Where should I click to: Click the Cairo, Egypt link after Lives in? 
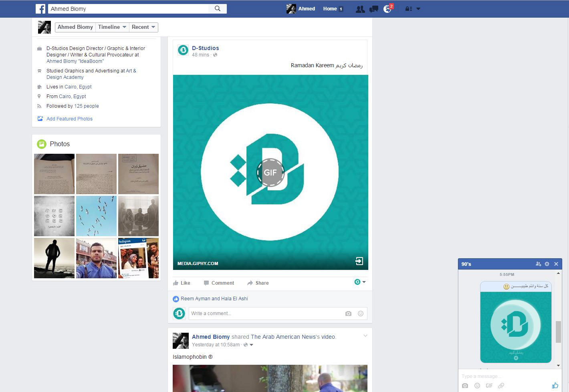[x=78, y=87]
